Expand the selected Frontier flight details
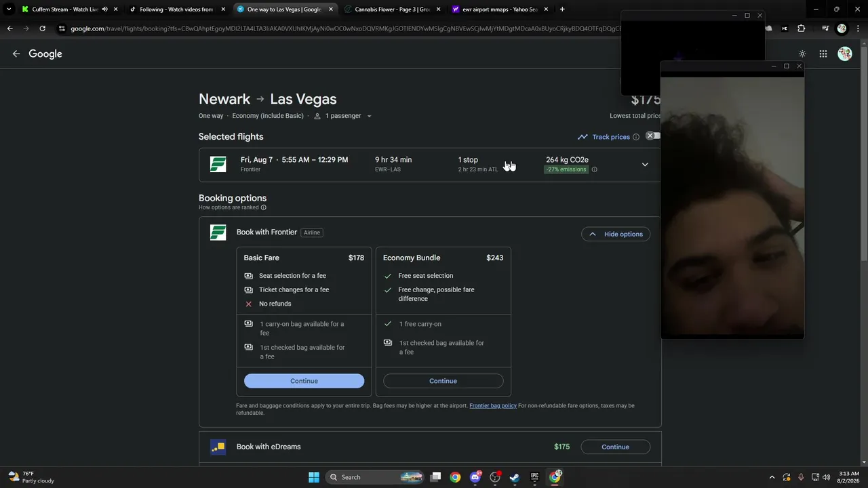 [645, 165]
